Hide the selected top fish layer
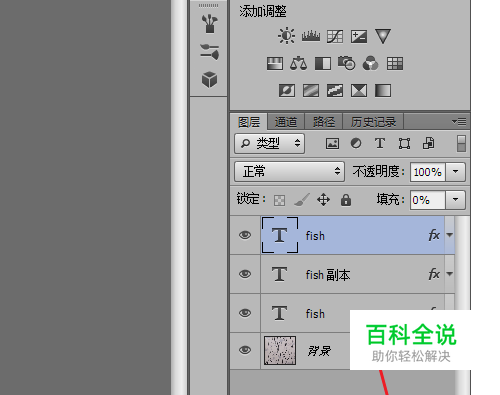The image size is (500, 395). tap(245, 235)
